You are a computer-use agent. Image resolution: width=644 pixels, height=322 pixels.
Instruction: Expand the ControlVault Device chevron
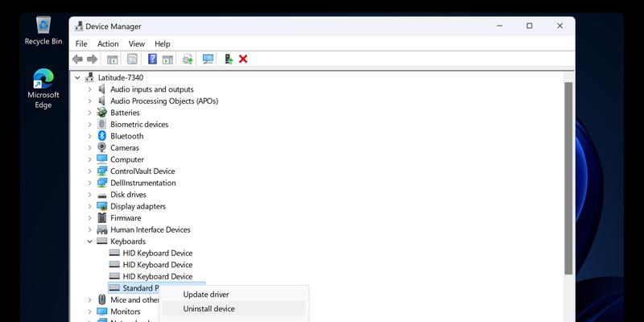click(89, 171)
